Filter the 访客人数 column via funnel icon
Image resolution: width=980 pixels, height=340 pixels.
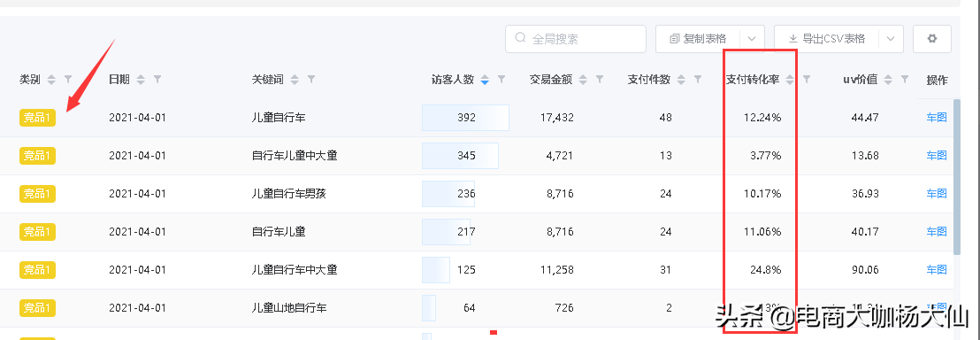[x=501, y=80]
